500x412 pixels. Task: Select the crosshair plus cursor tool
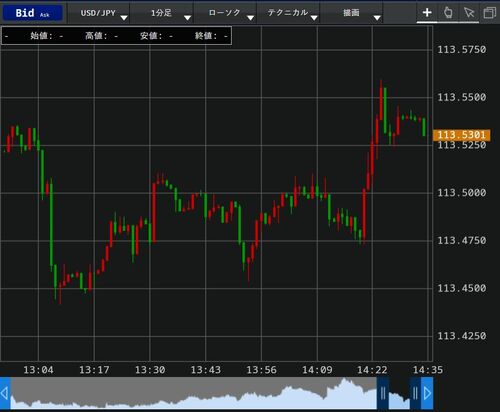coord(427,13)
